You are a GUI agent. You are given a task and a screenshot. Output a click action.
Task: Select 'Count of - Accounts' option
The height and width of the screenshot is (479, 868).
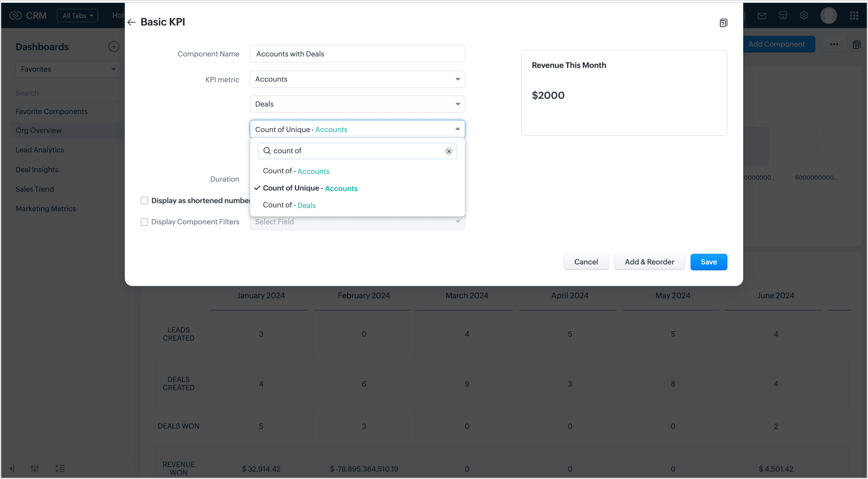(x=296, y=171)
